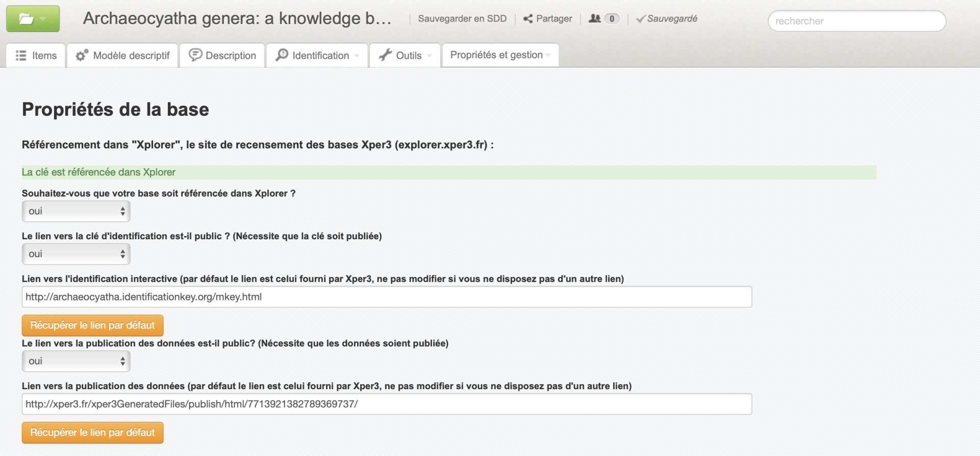The width and height of the screenshot is (980, 456).
Task: Click the Modèle descriptif gears icon
Action: [82, 56]
